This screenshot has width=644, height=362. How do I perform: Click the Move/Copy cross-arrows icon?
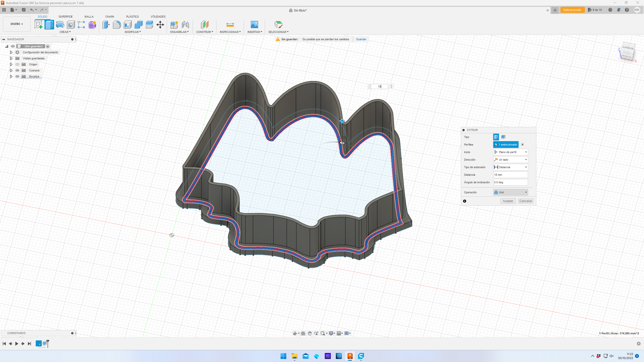point(160,25)
